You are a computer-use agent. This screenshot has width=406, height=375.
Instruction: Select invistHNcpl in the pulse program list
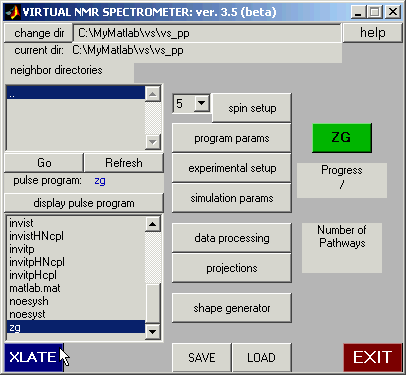76,236
